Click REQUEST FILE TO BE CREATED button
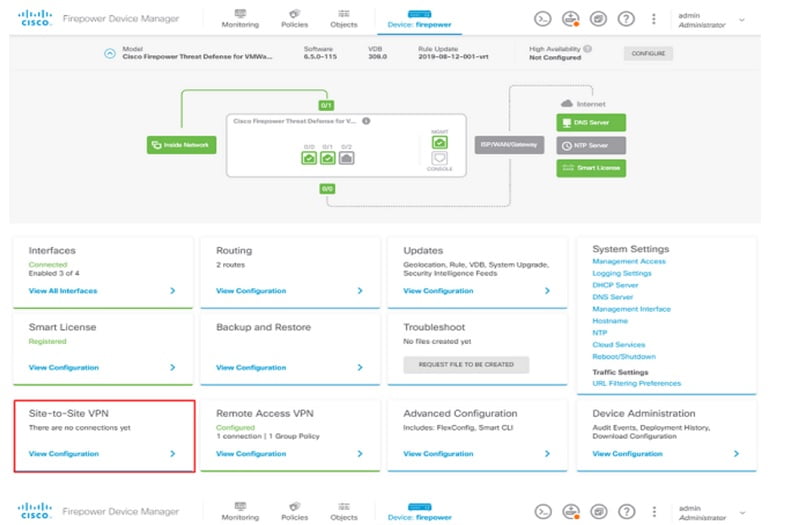This screenshot has width=800, height=525. [x=466, y=364]
